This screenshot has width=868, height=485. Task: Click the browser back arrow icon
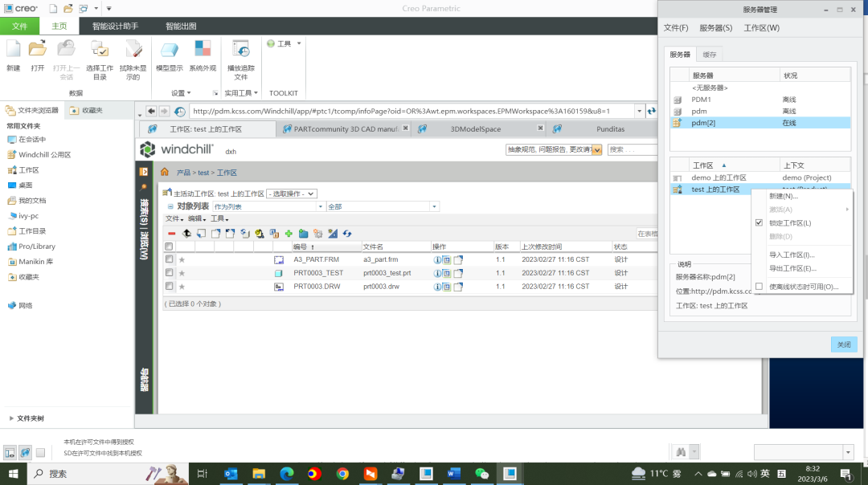coord(151,111)
